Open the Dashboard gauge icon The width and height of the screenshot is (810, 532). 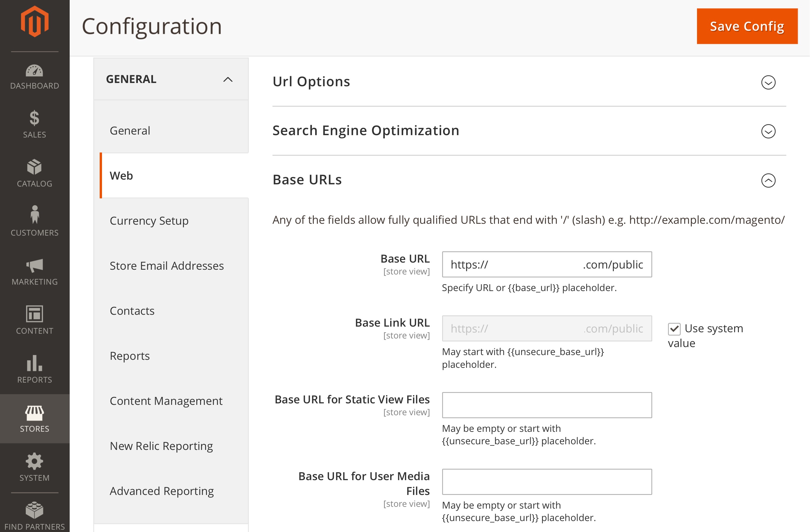click(x=34, y=71)
